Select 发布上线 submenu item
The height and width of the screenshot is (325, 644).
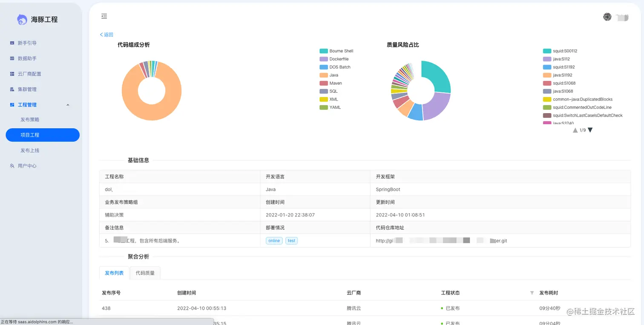tap(30, 151)
